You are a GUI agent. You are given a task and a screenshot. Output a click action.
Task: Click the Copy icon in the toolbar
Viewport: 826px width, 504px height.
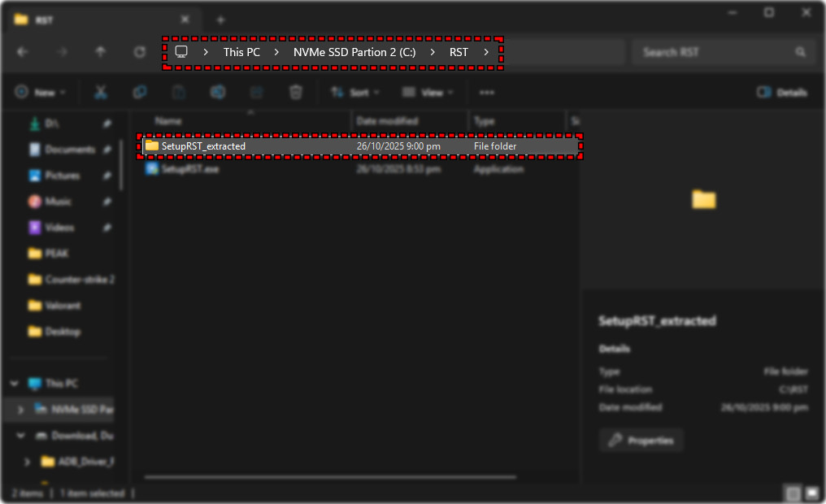pyautogui.click(x=139, y=92)
